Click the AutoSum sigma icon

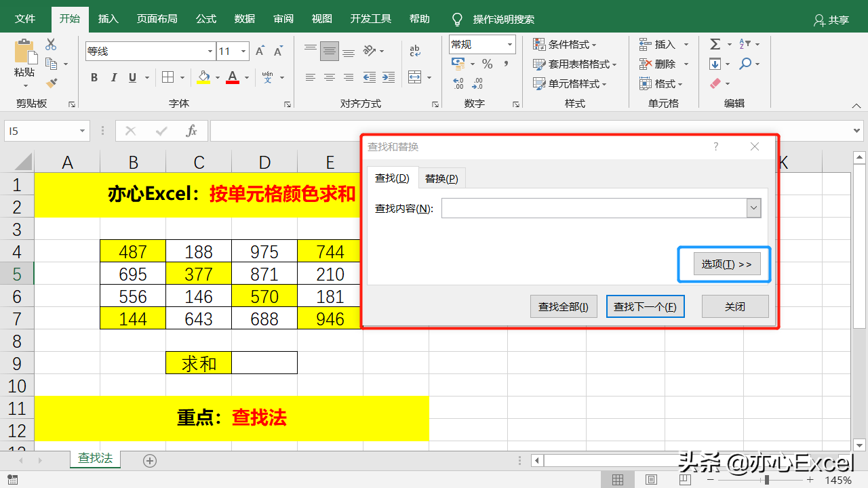(x=715, y=44)
